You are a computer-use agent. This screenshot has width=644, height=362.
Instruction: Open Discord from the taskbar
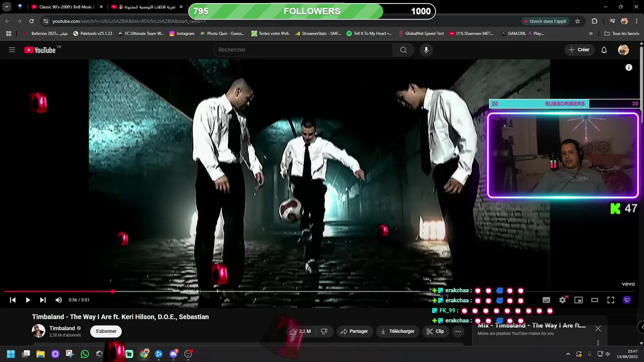tap(174, 354)
